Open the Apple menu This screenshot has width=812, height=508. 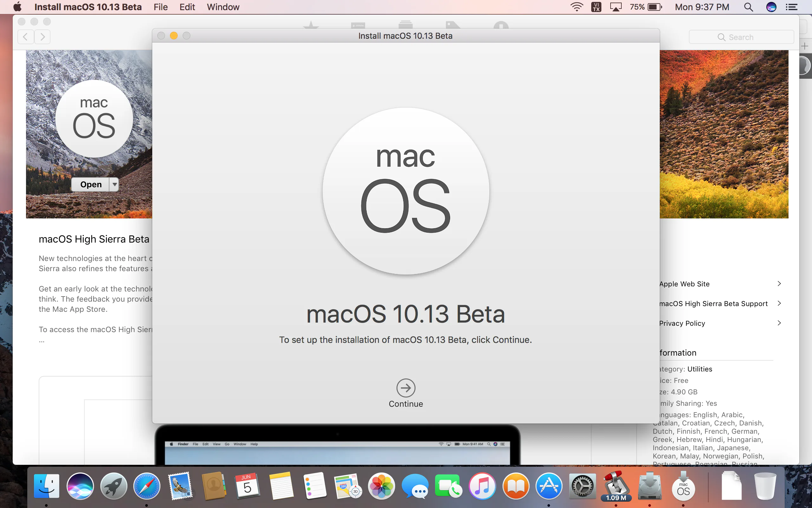click(17, 7)
